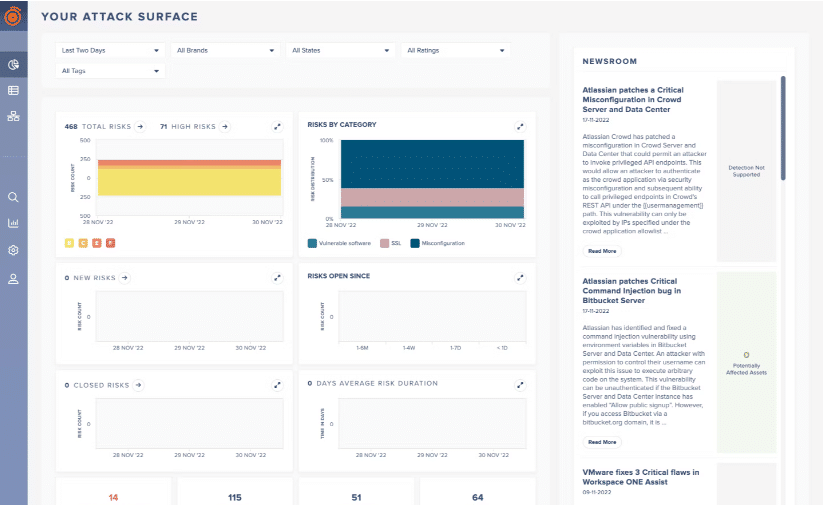The width and height of the screenshot is (823, 505).
Task: Open the All Brands filter dropdown
Action: pyautogui.click(x=225, y=50)
